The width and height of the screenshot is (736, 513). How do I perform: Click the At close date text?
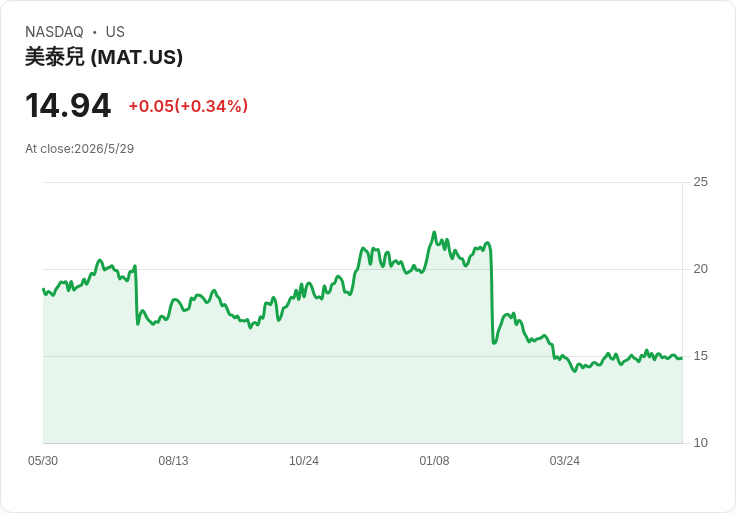79,149
